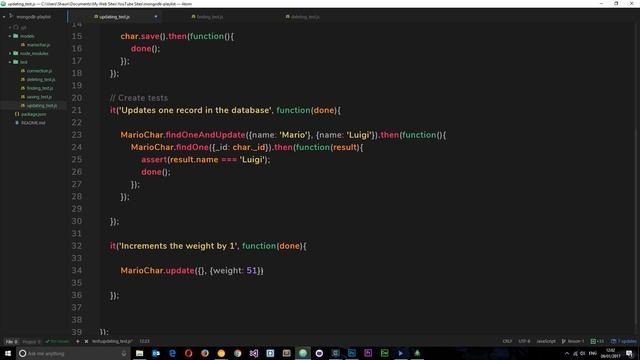The height and width of the screenshot is (360, 640).
Task: Open Photoshop from the taskbar
Action: 352,353
